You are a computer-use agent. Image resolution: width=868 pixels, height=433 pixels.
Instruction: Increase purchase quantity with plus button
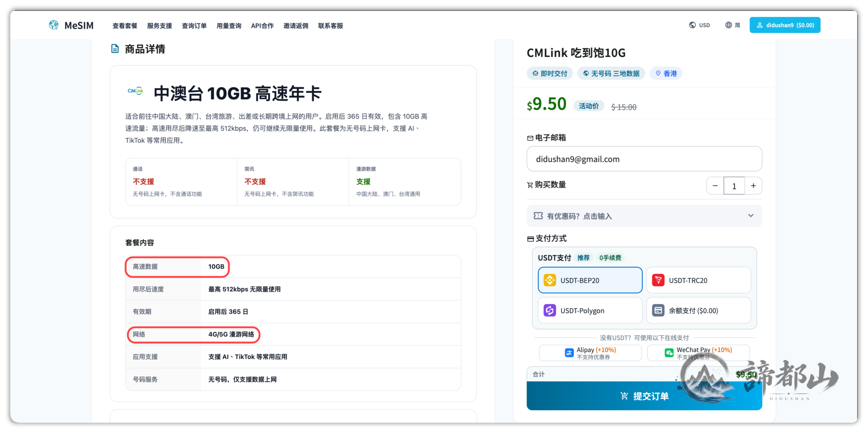pos(753,186)
